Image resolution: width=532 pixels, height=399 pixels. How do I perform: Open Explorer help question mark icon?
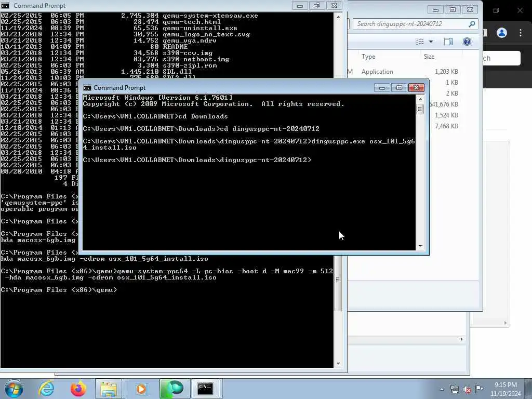pyautogui.click(x=467, y=42)
